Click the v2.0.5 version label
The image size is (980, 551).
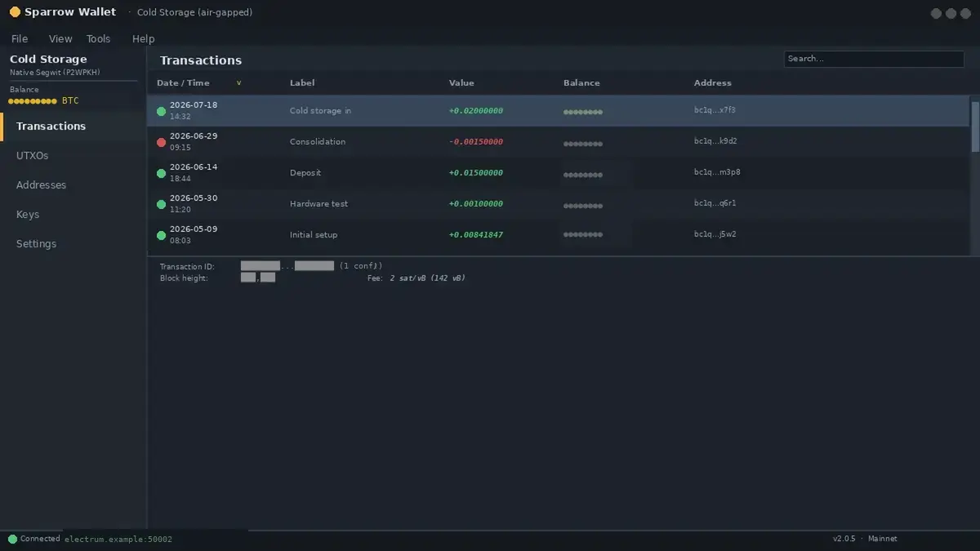point(844,539)
